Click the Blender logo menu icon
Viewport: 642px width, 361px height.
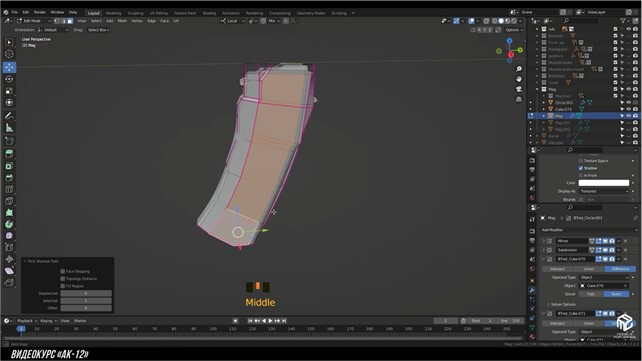pos(5,12)
